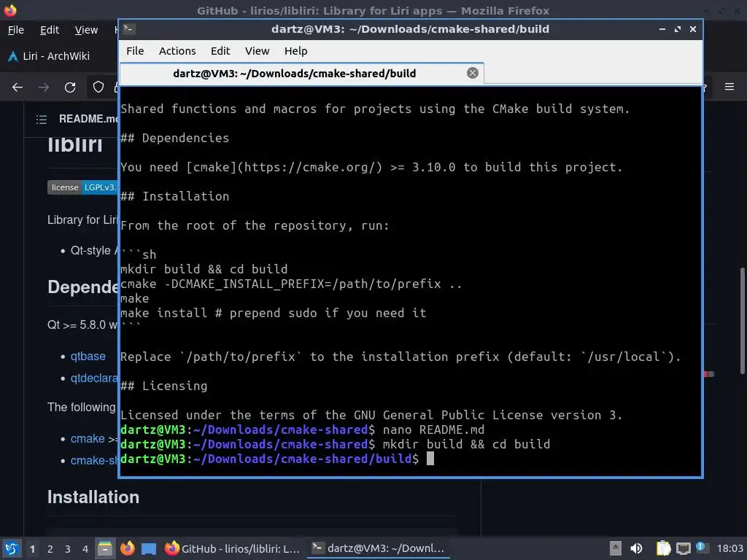
Task: Click the terminal prompt cursor after build$
Action: tap(430, 459)
